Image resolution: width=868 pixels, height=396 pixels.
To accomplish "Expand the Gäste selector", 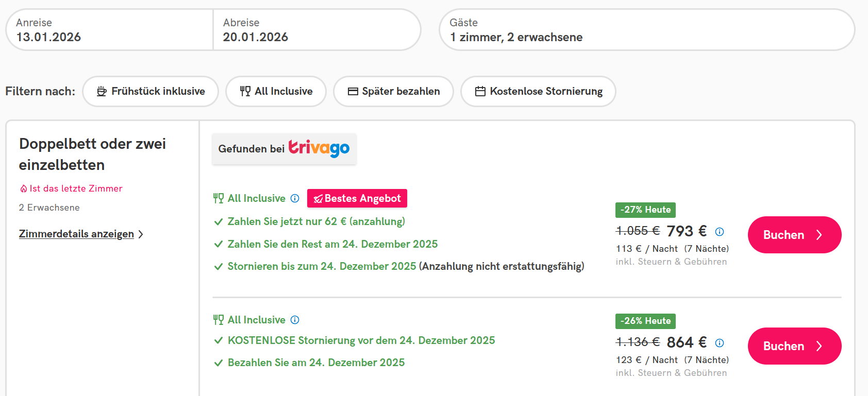I will [x=646, y=30].
